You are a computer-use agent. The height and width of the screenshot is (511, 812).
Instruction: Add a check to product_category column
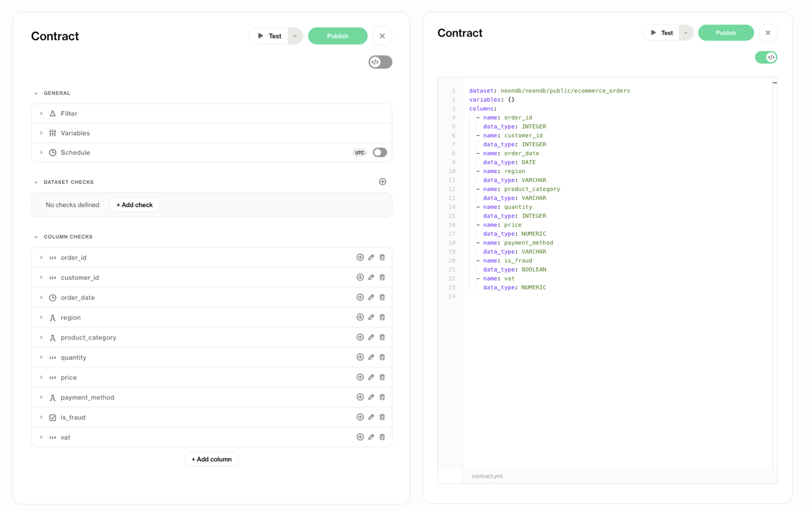(x=360, y=337)
